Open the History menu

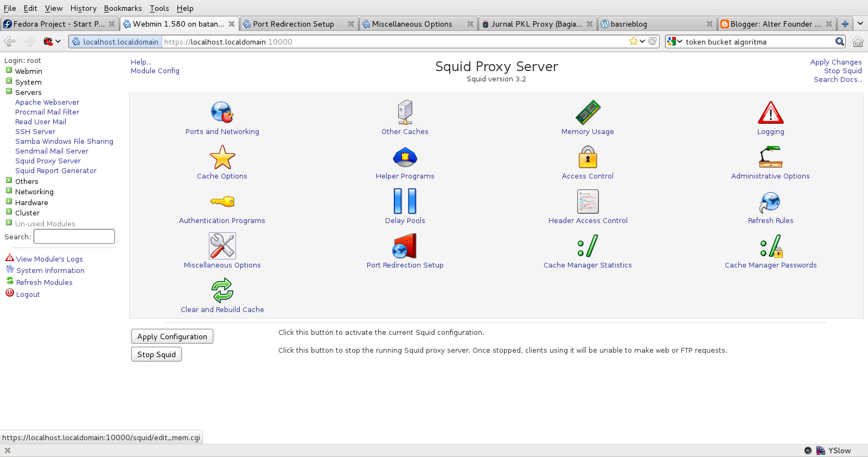click(x=83, y=8)
